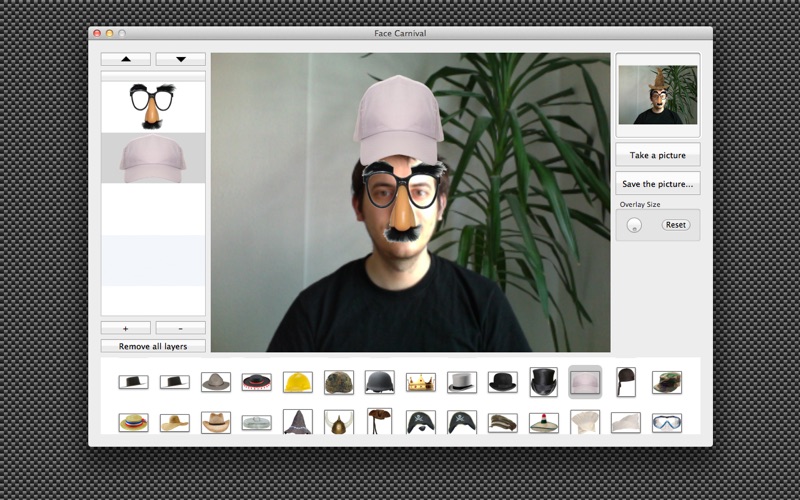Move selected layer up with arrow button
Viewport: 800px width, 500px height.
tap(126, 59)
